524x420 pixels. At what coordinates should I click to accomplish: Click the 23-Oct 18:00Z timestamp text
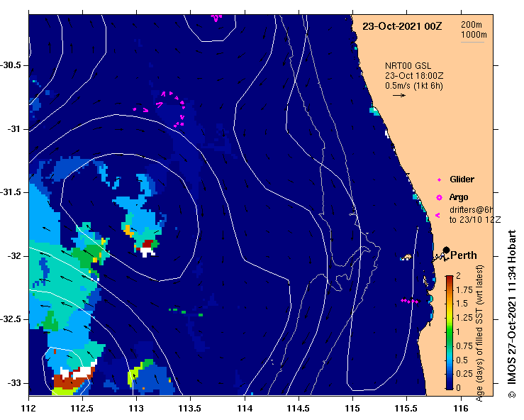(x=414, y=76)
